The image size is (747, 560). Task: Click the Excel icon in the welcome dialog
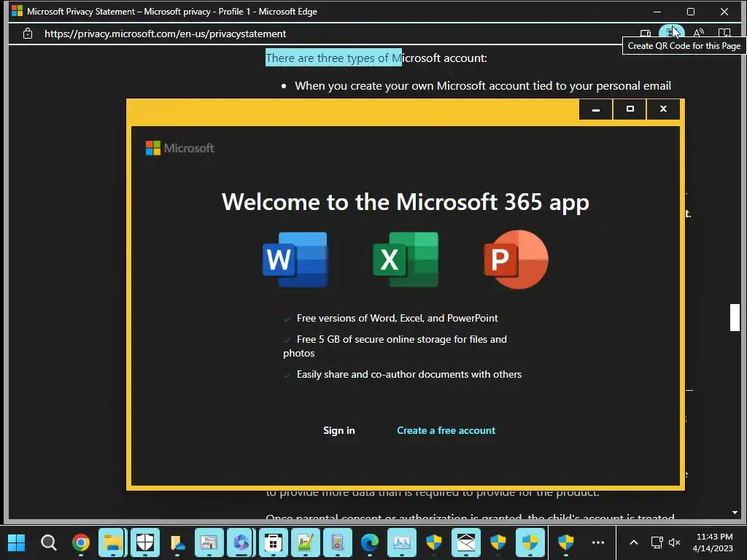406,260
